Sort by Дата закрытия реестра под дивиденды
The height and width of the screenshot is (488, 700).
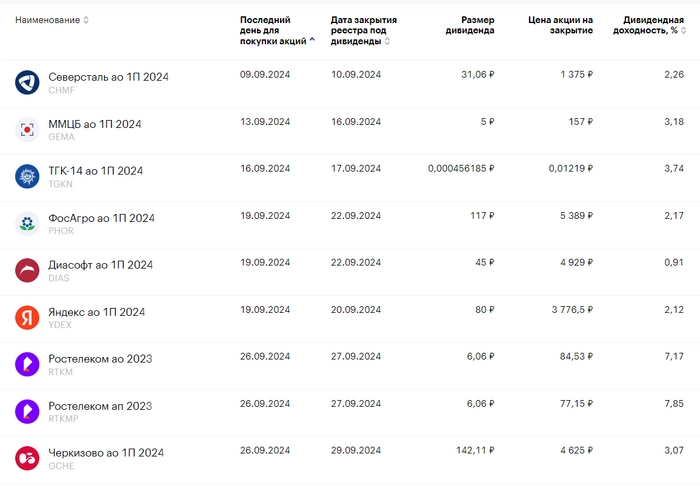pos(387,41)
